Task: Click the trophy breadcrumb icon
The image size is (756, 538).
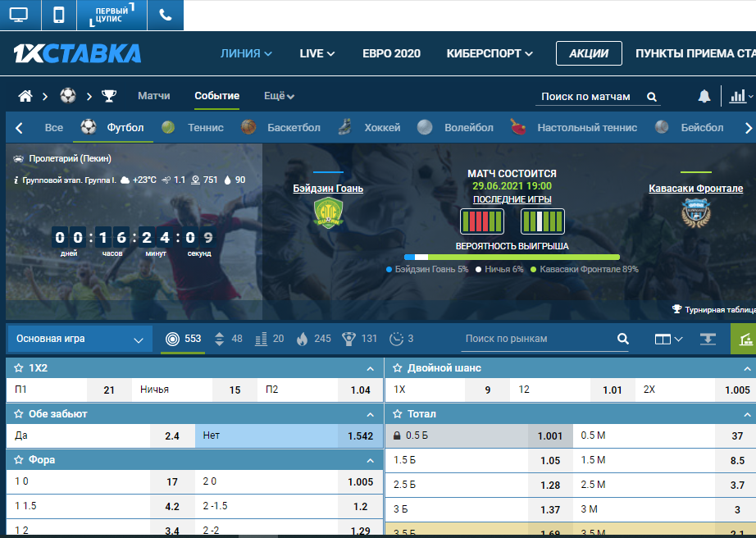Action: [109, 96]
